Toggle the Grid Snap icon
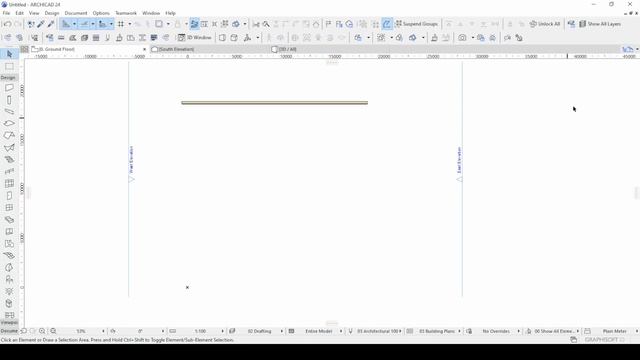Screen dimensions: 640x360 (121, 24)
